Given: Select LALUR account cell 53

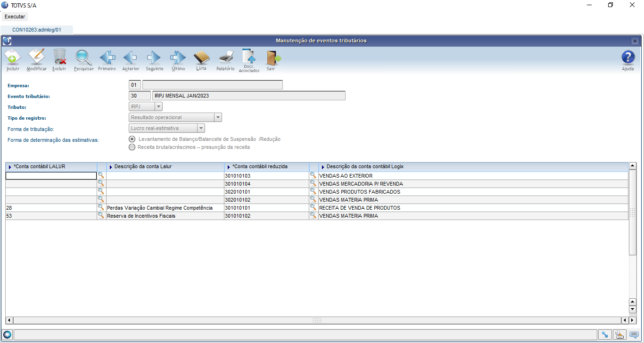Looking at the screenshot, I should point(51,216).
